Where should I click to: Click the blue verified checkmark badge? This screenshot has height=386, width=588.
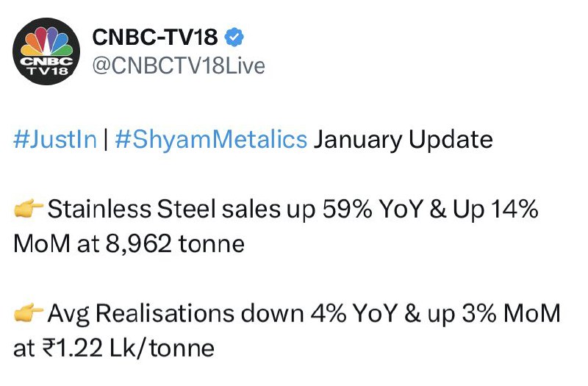(234, 37)
